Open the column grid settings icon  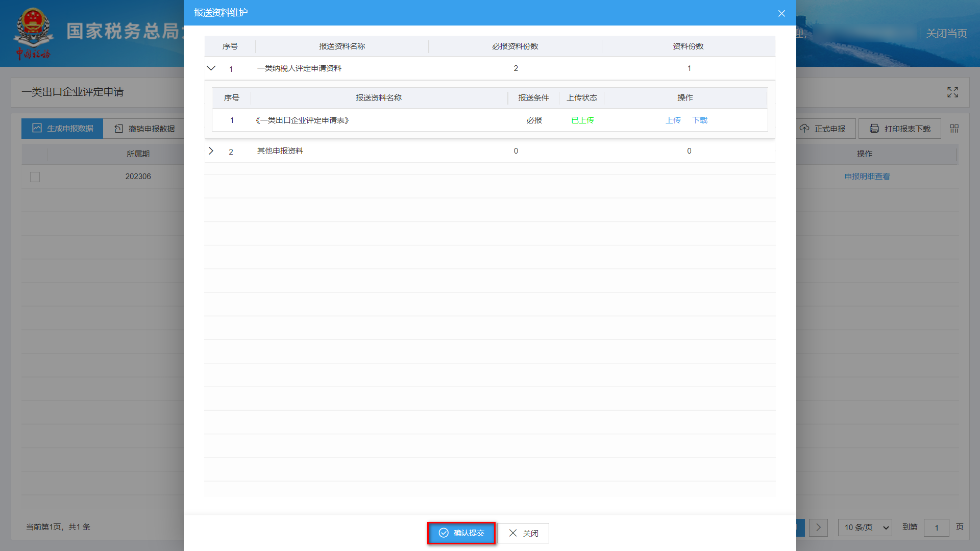pos(954,129)
